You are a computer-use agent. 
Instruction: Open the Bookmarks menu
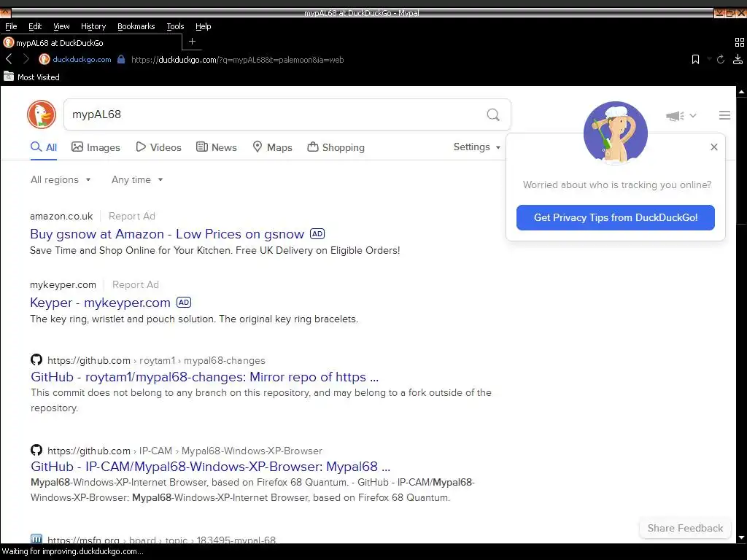pos(136,26)
